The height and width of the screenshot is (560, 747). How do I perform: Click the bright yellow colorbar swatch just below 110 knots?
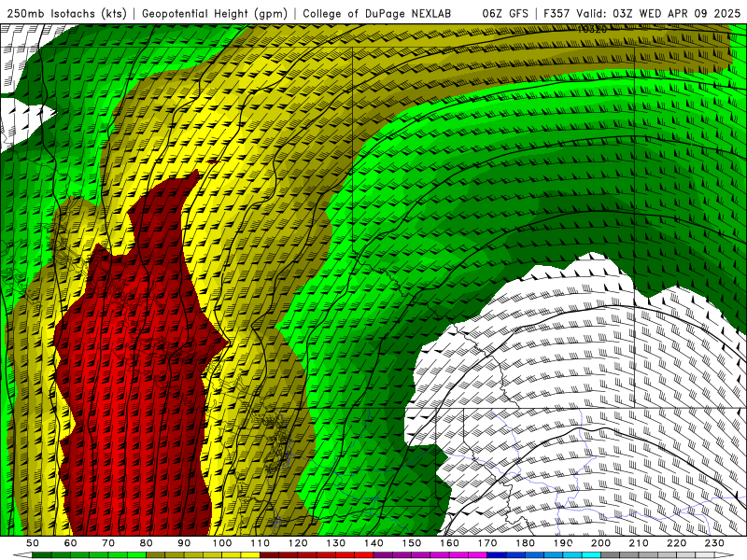250,555
